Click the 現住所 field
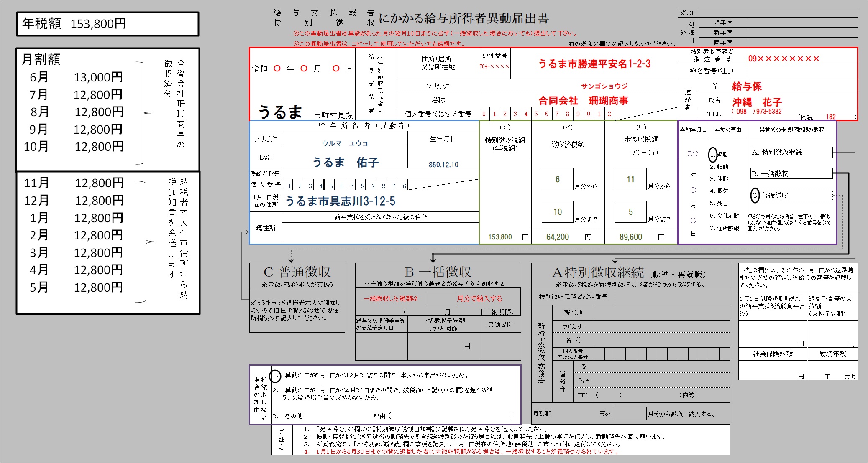The width and height of the screenshot is (868, 463). [x=380, y=233]
